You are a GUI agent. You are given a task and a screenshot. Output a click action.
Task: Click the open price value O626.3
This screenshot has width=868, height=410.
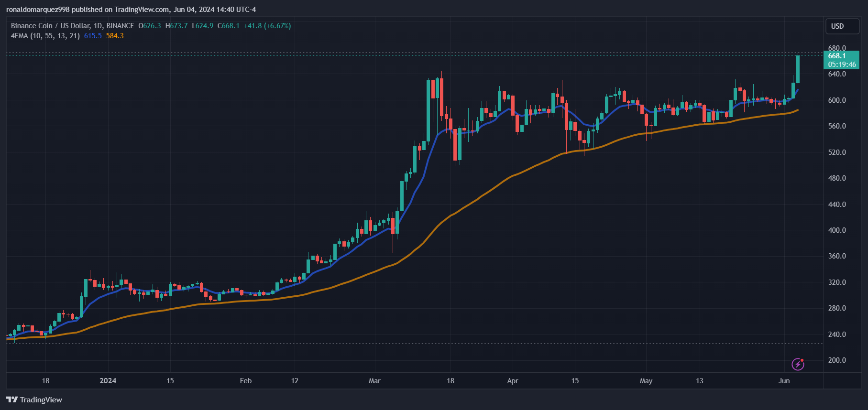[x=150, y=26]
